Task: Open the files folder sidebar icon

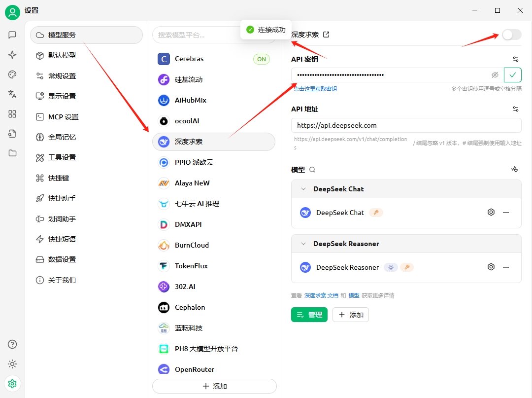Action: click(x=12, y=153)
